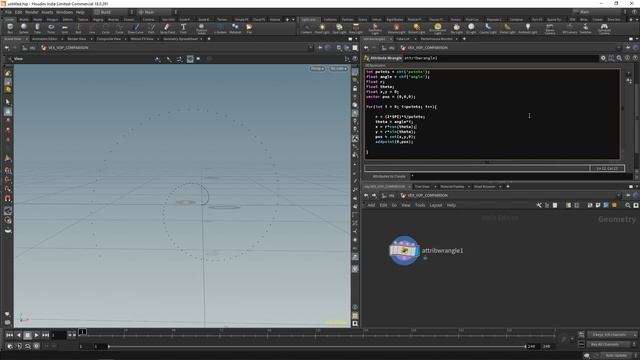Open the Main radial menu dropdown
This screenshot has width=640, height=360.
pyautogui.click(x=157, y=12)
